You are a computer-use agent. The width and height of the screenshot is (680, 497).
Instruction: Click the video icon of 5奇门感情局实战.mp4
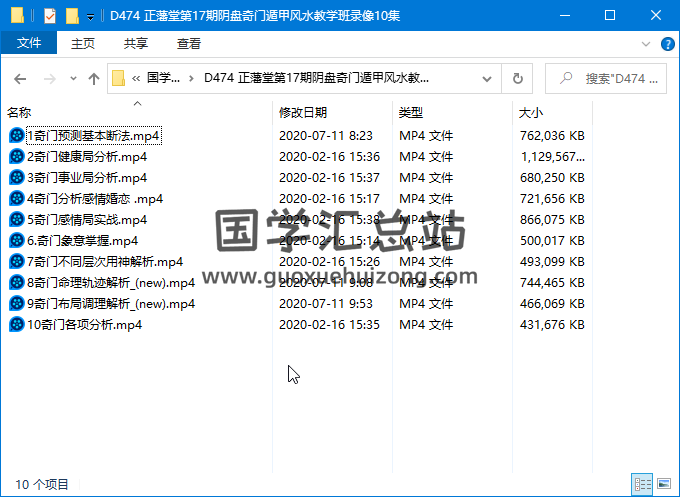(x=16, y=220)
